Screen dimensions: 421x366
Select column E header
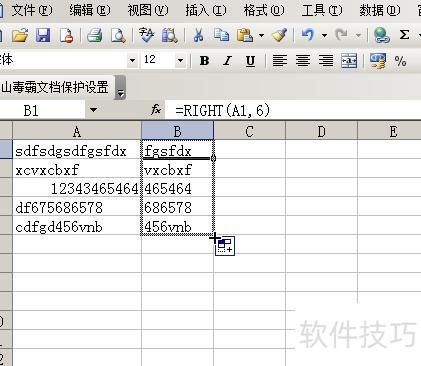(x=390, y=132)
